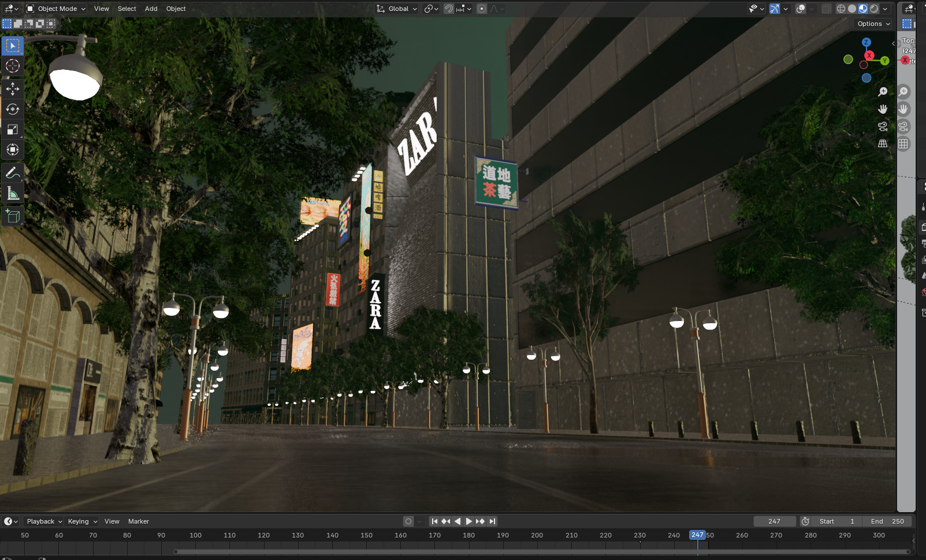Select the 3D Cursor tool
This screenshot has width=926, height=560.
point(13,66)
